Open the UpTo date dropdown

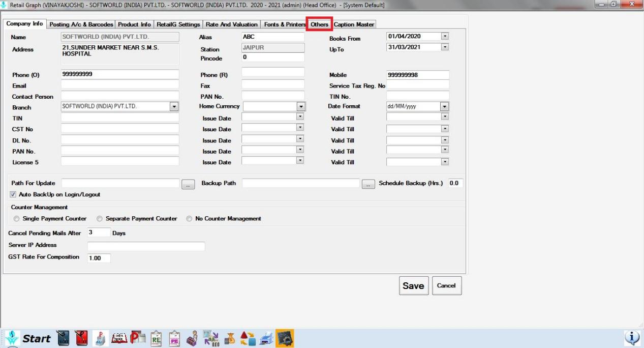[x=445, y=47]
